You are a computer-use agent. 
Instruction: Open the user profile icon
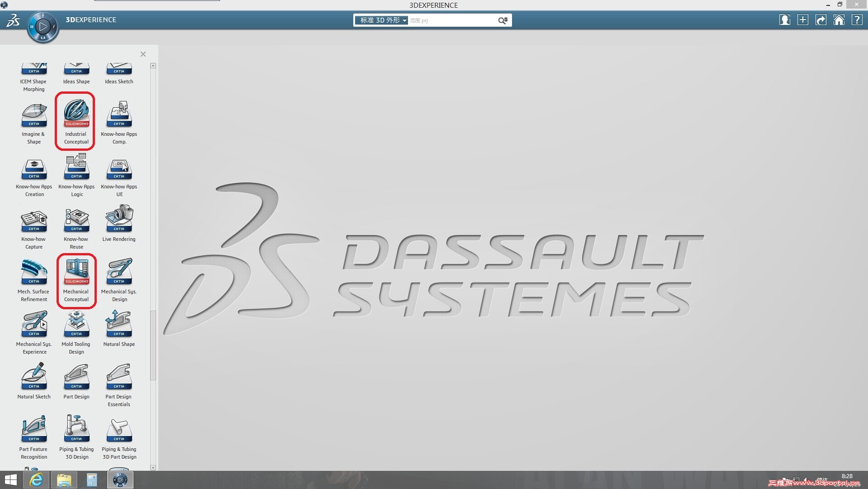pyautogui.click(x=784, y=20)
